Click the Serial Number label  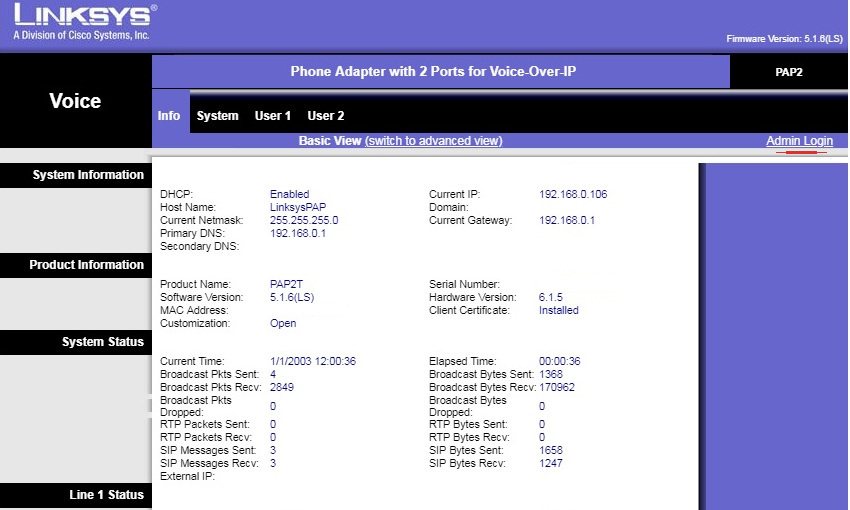click(464, 284)
